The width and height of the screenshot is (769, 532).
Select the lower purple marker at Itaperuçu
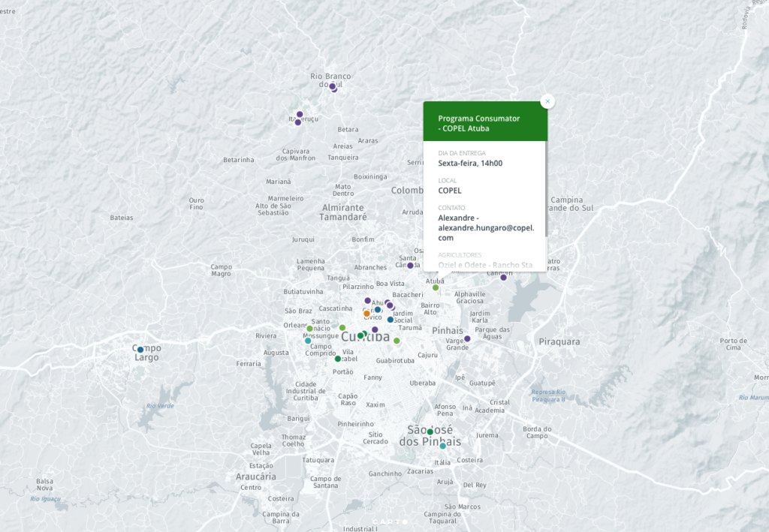click(x=297, y=122)
